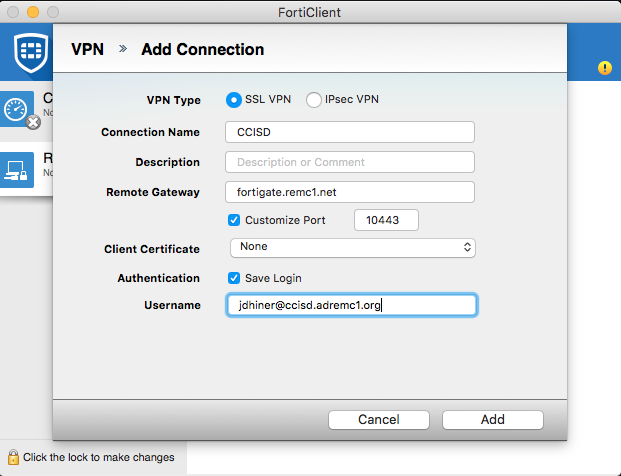The width and height of the screenshot is (621, 476).
Task: Click the Connection Name field containing CCISD
Action: 350,132
